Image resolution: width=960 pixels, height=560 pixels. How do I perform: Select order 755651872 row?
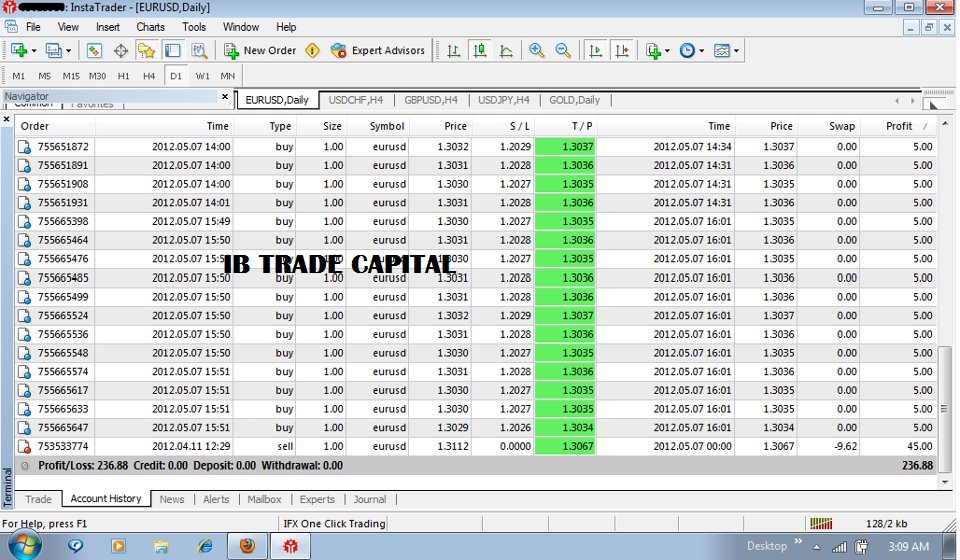476,147
